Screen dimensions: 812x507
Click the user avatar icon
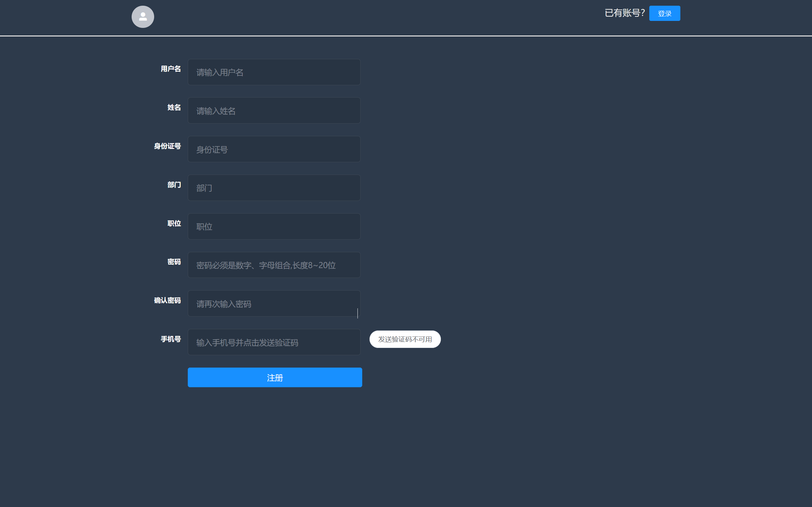click(143, 17)
